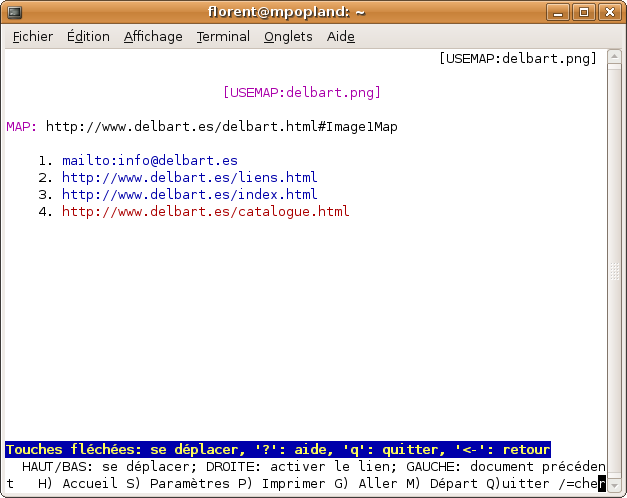Open the Édition menu
The width and height of the screenshot is (627, 498).
point(88,37)
